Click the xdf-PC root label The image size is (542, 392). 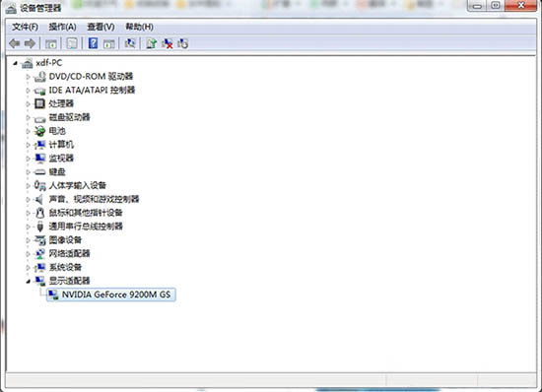48,63
